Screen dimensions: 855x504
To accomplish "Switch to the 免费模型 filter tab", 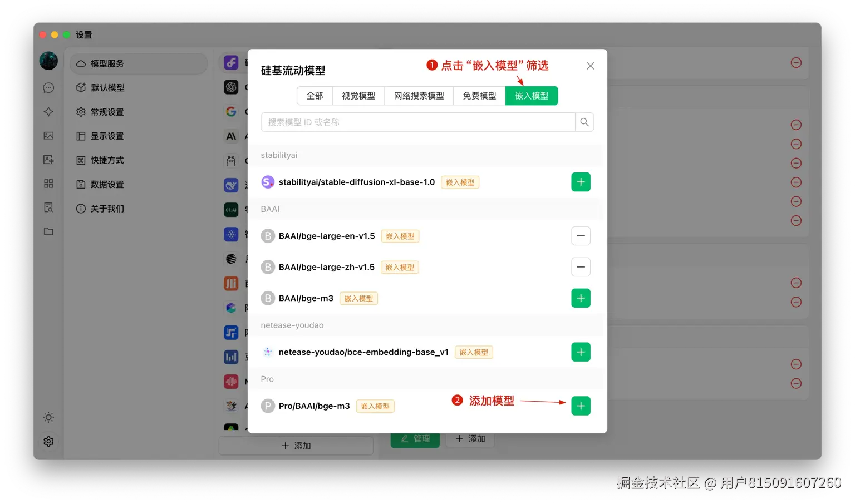I will point(479,96).
